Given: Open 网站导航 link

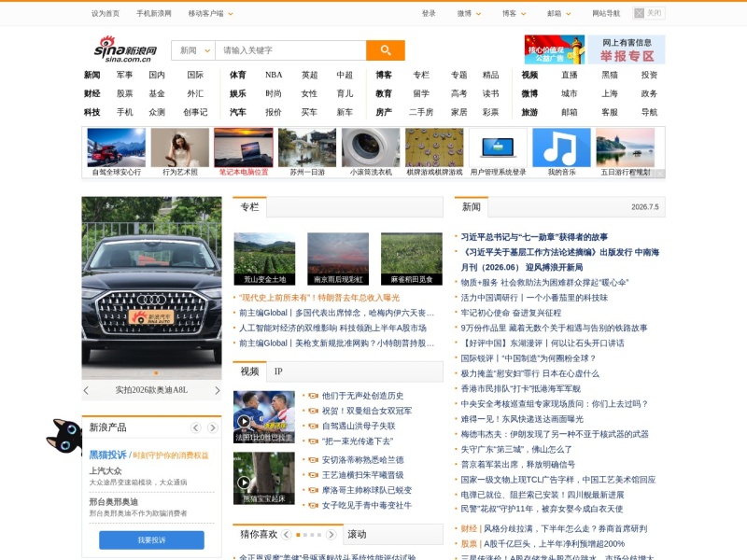Looking at the screenshot, I should tap(606, 14).
